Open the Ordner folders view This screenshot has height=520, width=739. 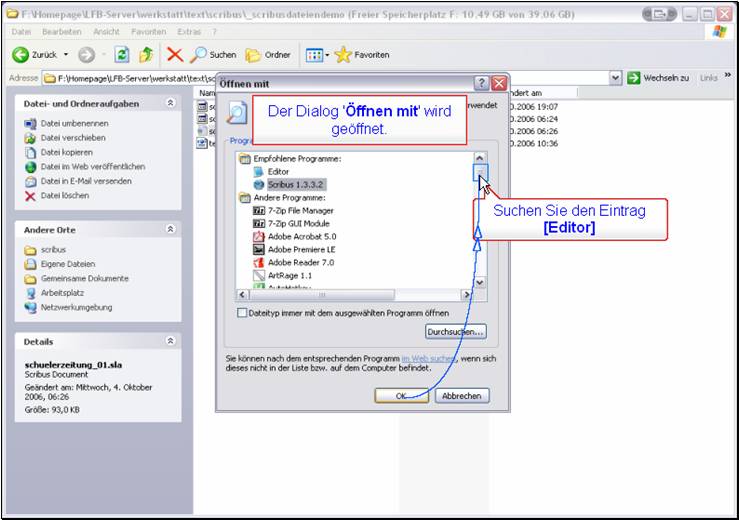point(253,55)
